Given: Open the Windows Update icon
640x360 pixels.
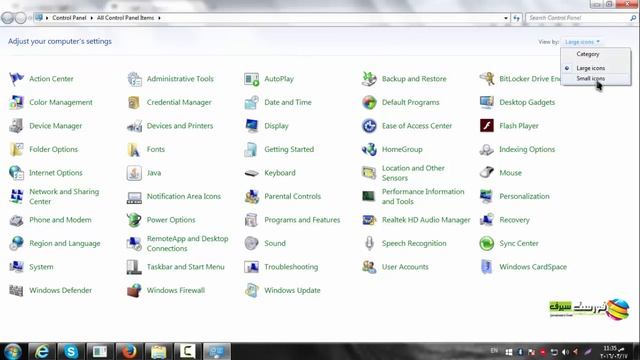Looking at the screenshot, I should 251,290.
